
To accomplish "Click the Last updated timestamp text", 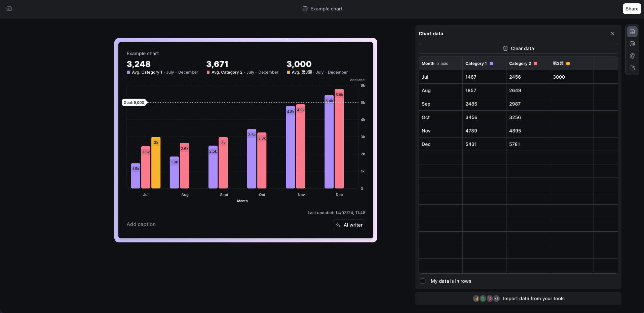I will (336, 213).
